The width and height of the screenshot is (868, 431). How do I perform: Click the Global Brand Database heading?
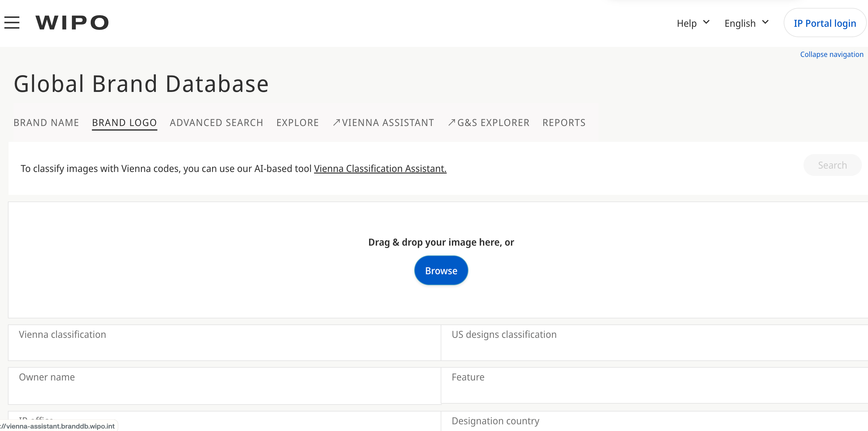(x=141, y=84)
